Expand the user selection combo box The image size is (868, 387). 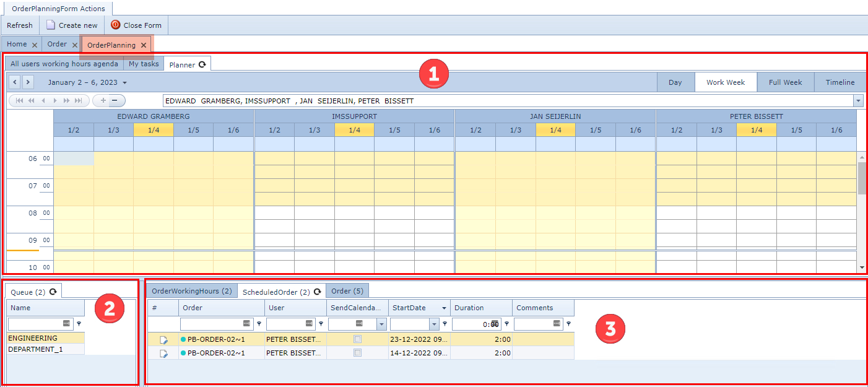click(858, 101)
